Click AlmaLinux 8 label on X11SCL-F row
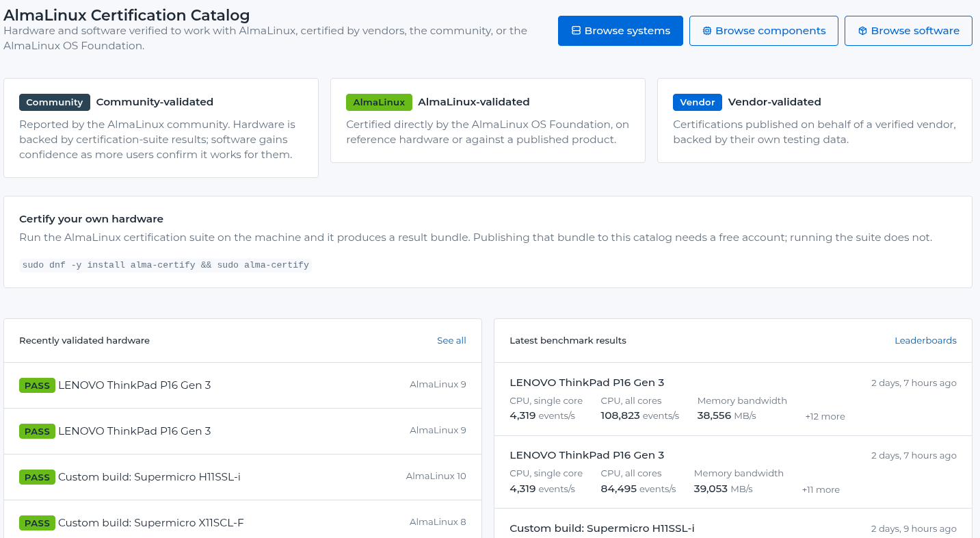This screenshot has height=538, width=980. [438, 522]
